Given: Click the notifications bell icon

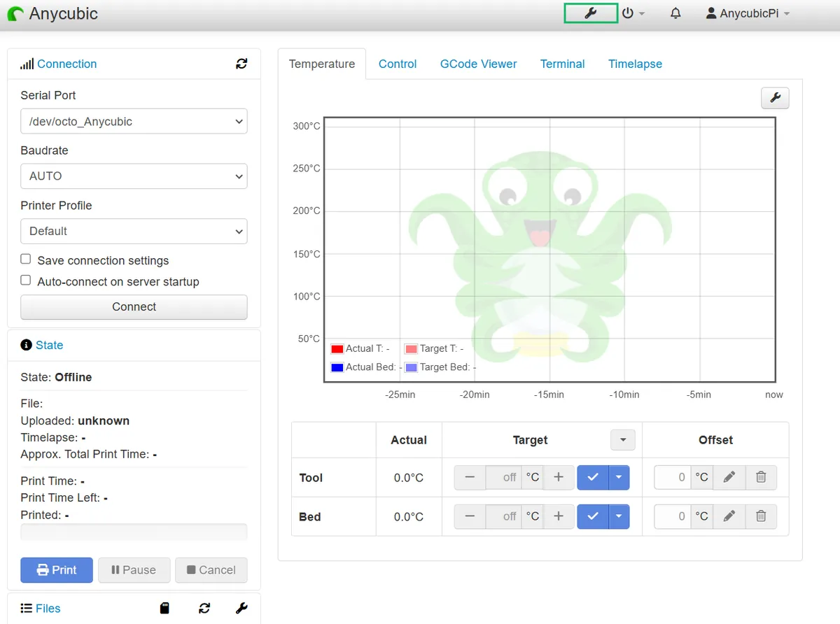Looking at the screenshot, I should [675, 13].
